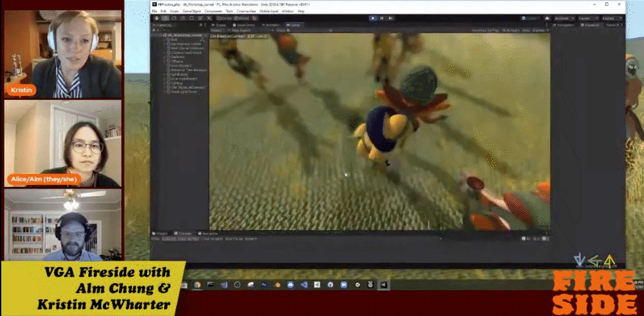
Task: Open the Account dropdown
Action: pos(564,18)
